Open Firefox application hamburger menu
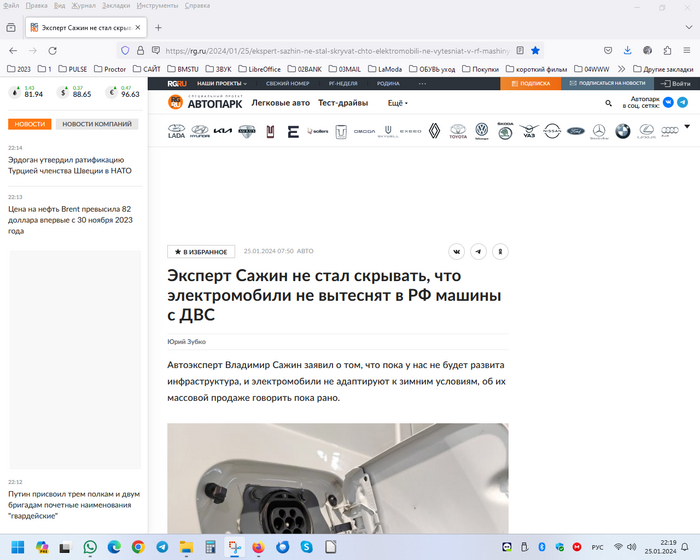 687,50
